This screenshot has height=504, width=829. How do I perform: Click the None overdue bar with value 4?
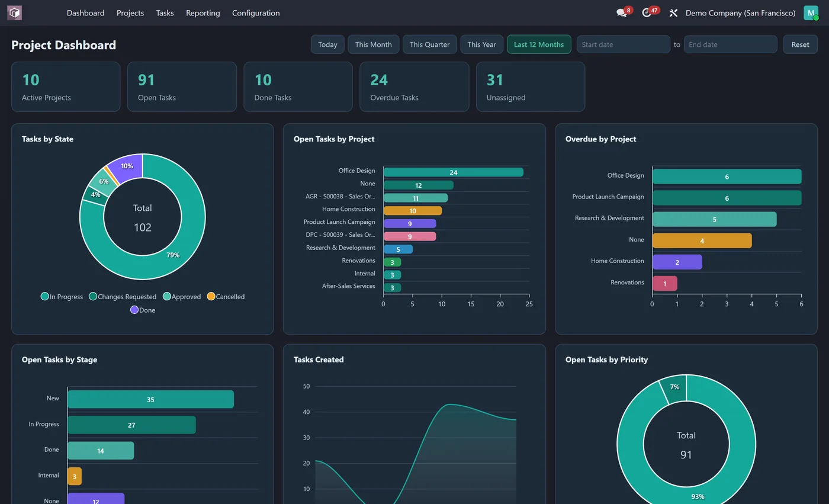point(702,240)
